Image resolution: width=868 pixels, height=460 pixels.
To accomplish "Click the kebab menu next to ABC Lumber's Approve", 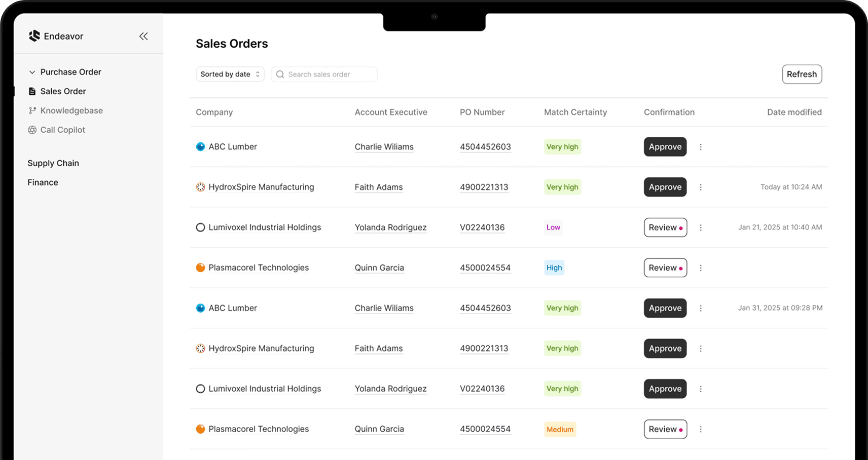I will coord(701,146).
